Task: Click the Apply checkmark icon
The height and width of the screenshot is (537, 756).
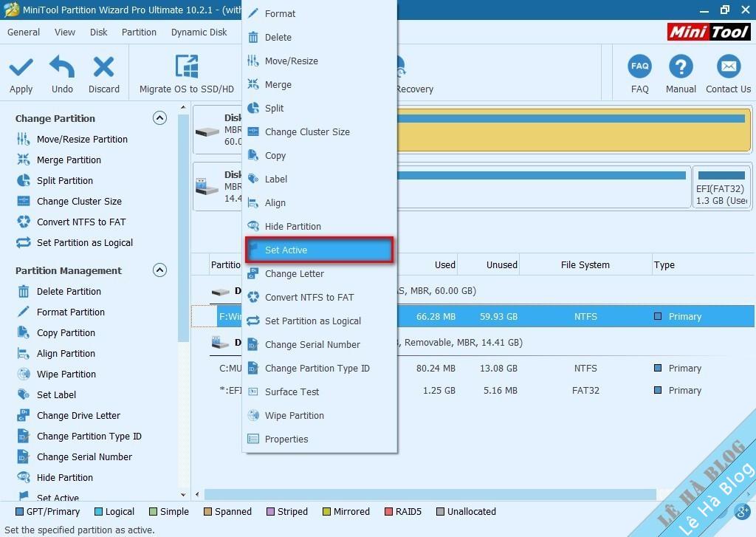Action: 21,67
